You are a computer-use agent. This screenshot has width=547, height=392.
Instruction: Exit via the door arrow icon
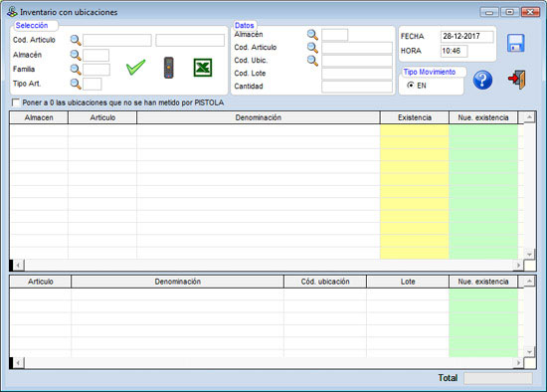(x=517, y=80)
